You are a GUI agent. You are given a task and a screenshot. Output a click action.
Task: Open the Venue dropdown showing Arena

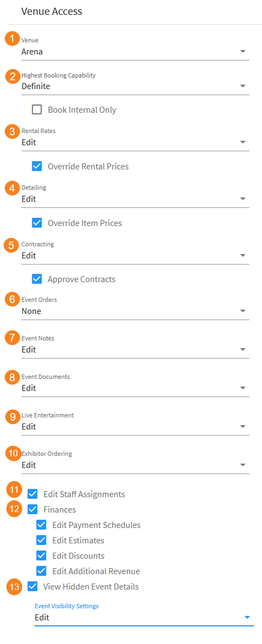pos(135,52)
